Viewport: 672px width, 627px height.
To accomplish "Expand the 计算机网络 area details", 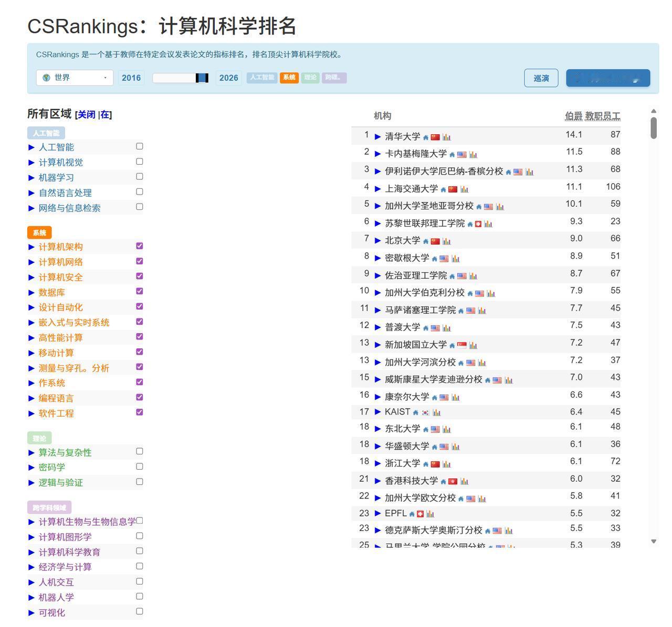I will [31, 262].
